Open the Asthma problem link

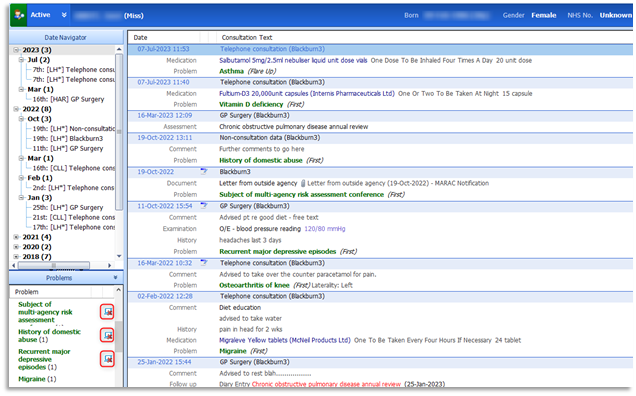[231, 71]
